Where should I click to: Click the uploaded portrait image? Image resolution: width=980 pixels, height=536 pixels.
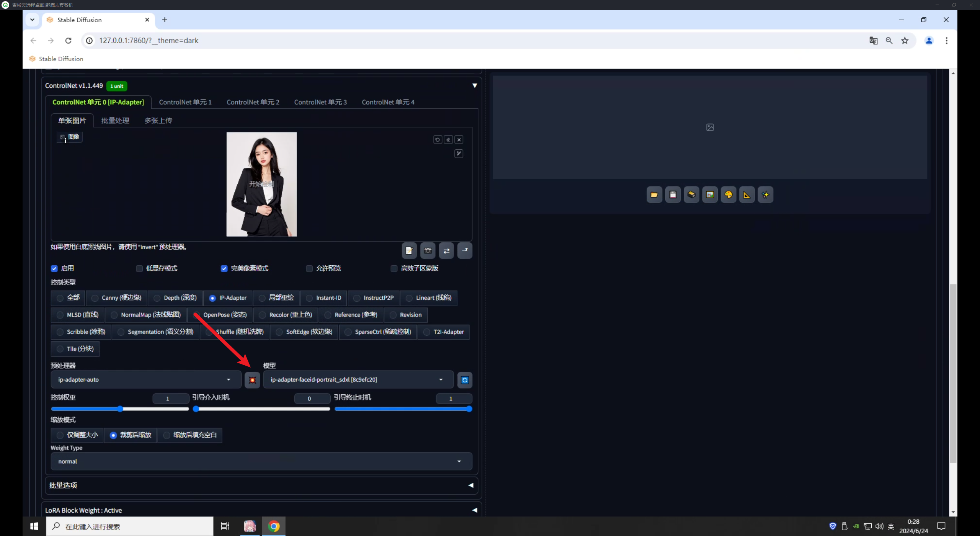(x=261, y=185)
